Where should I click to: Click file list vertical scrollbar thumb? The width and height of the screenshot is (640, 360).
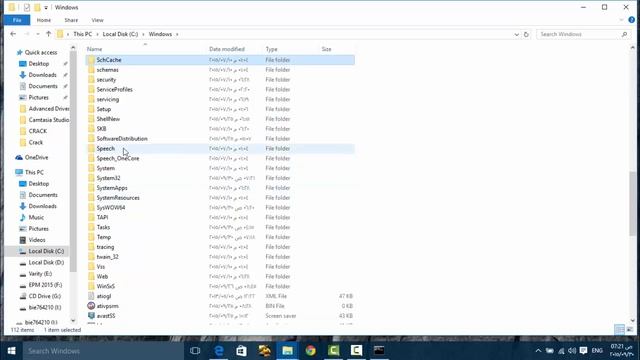pos(633,203)
